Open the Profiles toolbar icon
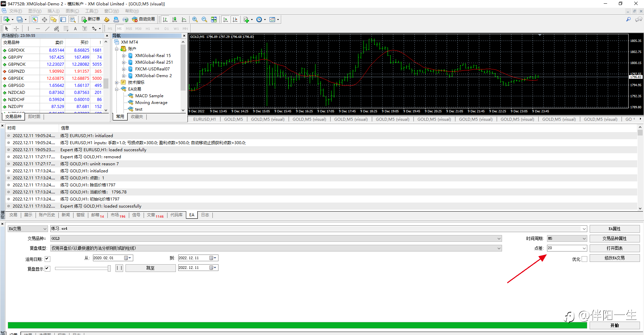This screenshot has width=644, height=335. pos(20,19)
